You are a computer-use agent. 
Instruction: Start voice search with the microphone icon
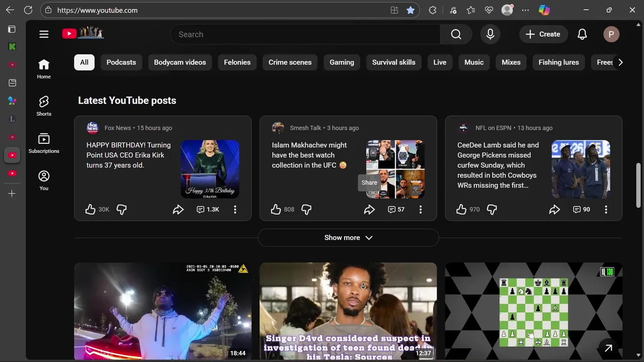[x=490, y=34]
